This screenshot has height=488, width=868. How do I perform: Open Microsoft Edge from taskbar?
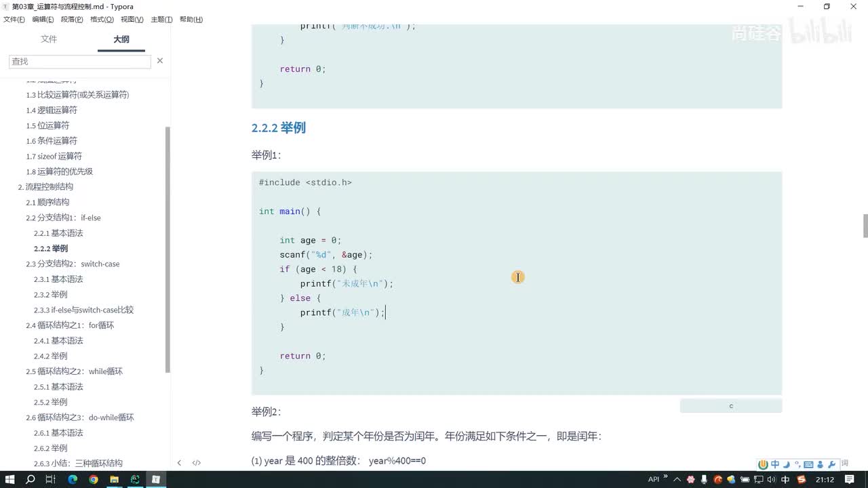[73, 479]
